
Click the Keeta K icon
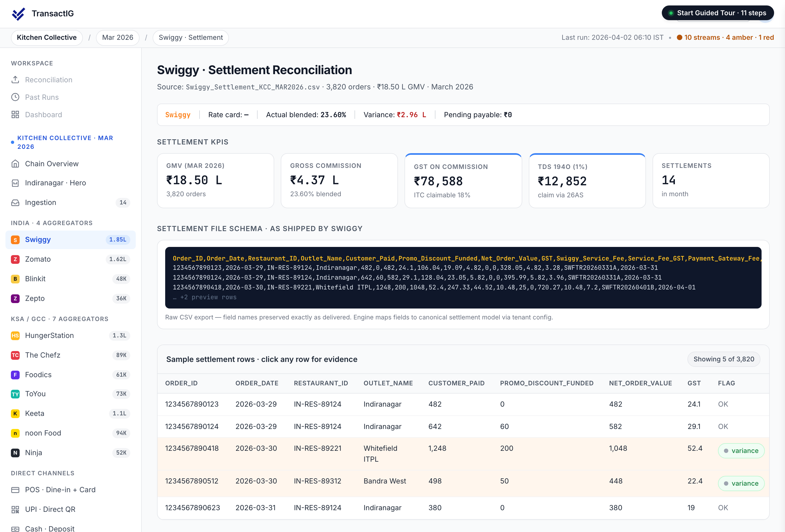pyautogui.click(x=15, y=414)
